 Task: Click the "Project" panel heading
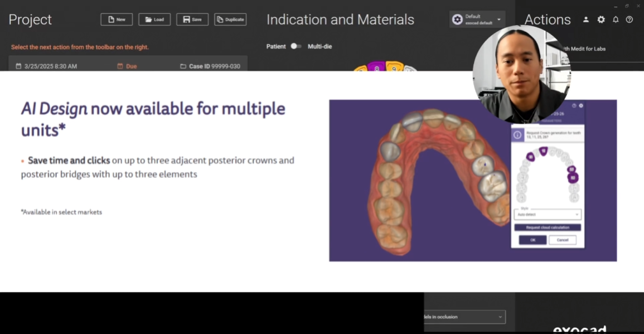tap(30, 20)
